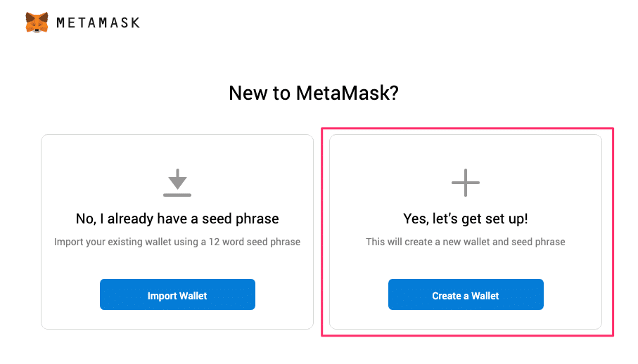The height and width of the screenshot is (364, 638).
Task: Click the pink highlight border's top edge
Action: [x=467, y=129]
